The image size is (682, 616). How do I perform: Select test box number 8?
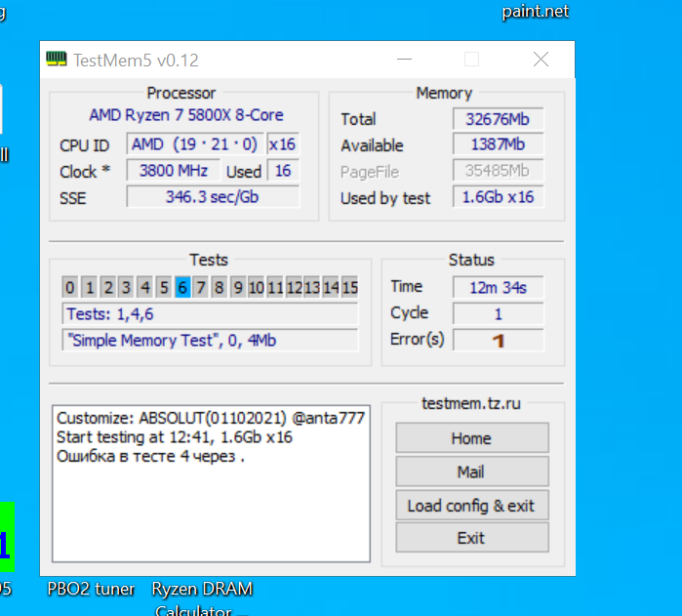tap(219, 287)
